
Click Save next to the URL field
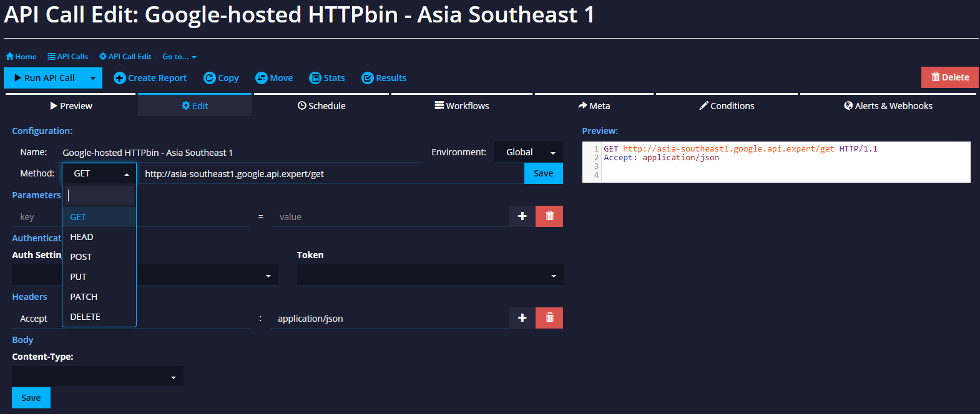point(543,173)
